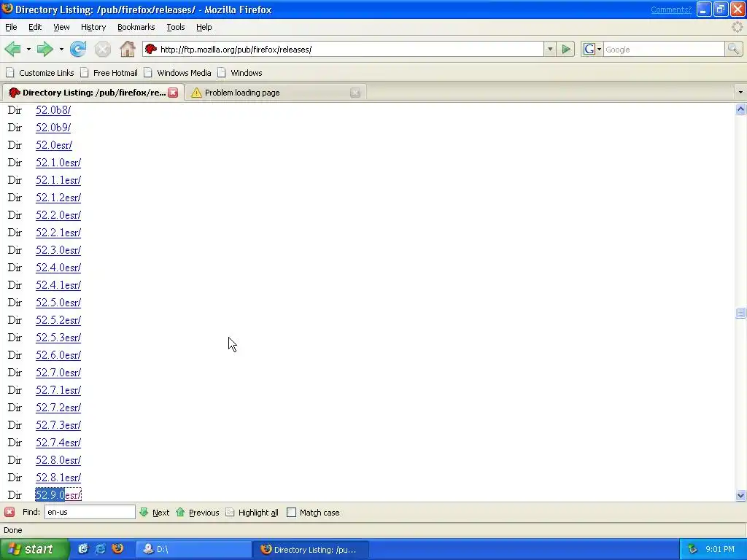747x560 pixels.
Task: Click the Forward navigation arrow
Action: pyautogui.click(x=44, y=49)
